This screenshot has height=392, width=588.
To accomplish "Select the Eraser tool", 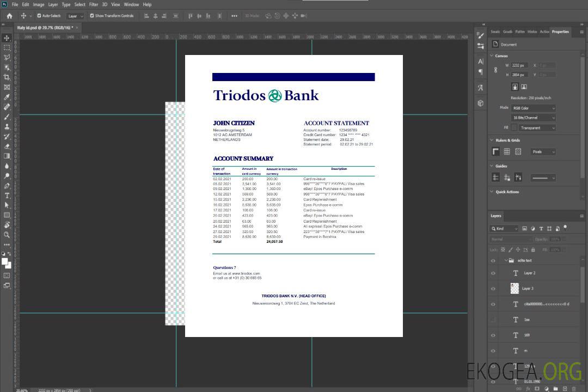I will pyautogui.click(x=7, y=146).
